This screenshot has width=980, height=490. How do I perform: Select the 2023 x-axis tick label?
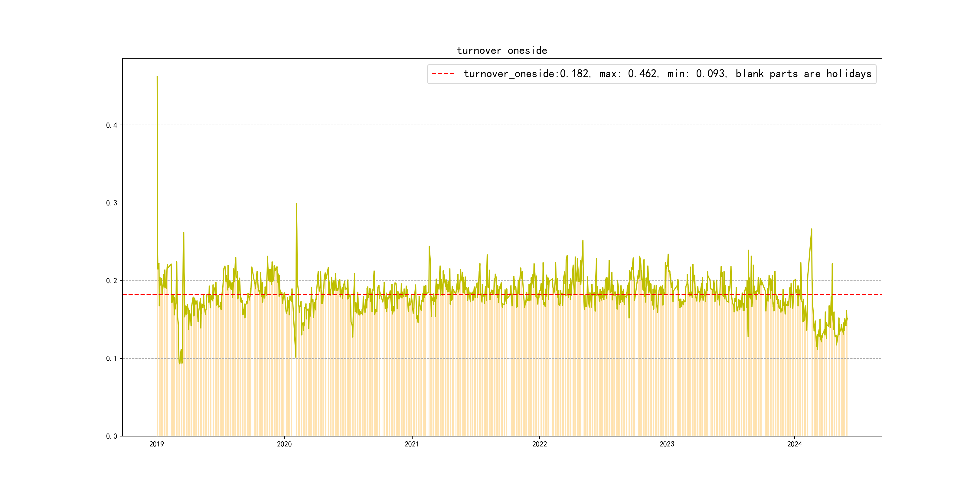pyautogui.click(x=667, y=444)
